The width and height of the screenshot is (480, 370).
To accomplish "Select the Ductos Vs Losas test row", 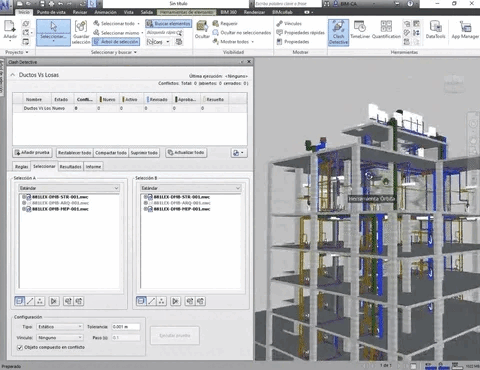I will click(x=130, y=108).
